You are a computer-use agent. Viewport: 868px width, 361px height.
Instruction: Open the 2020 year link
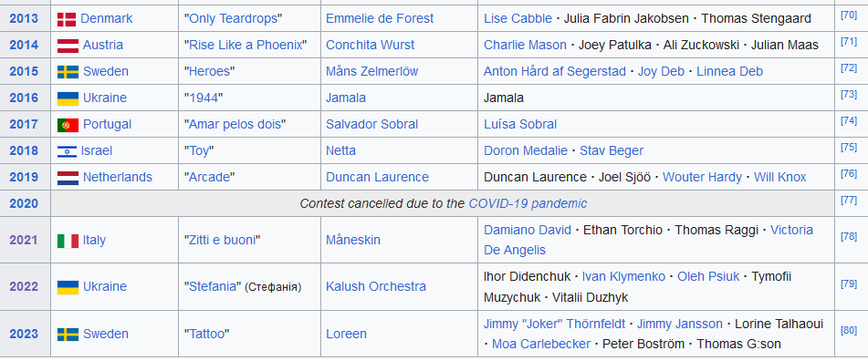24,203
